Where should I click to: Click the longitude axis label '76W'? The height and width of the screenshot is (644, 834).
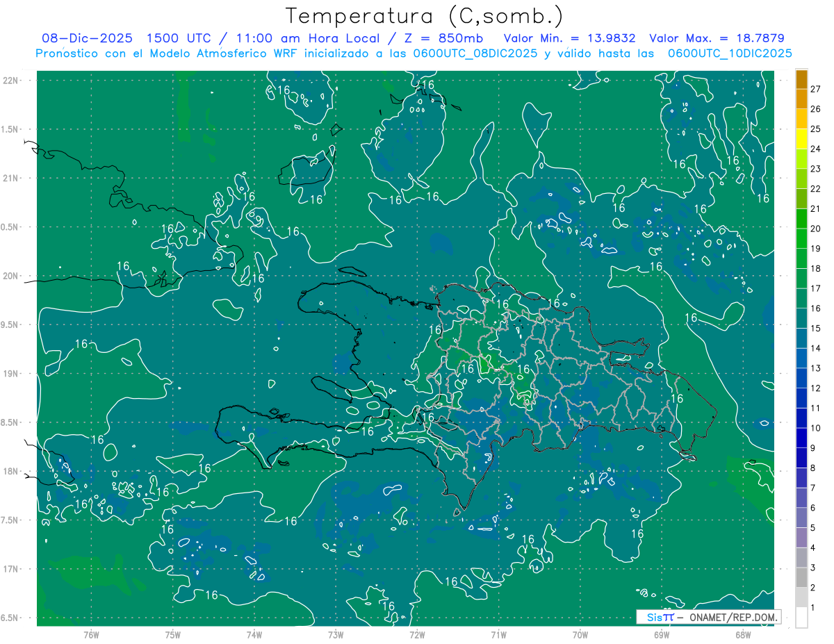pos(91,635)
